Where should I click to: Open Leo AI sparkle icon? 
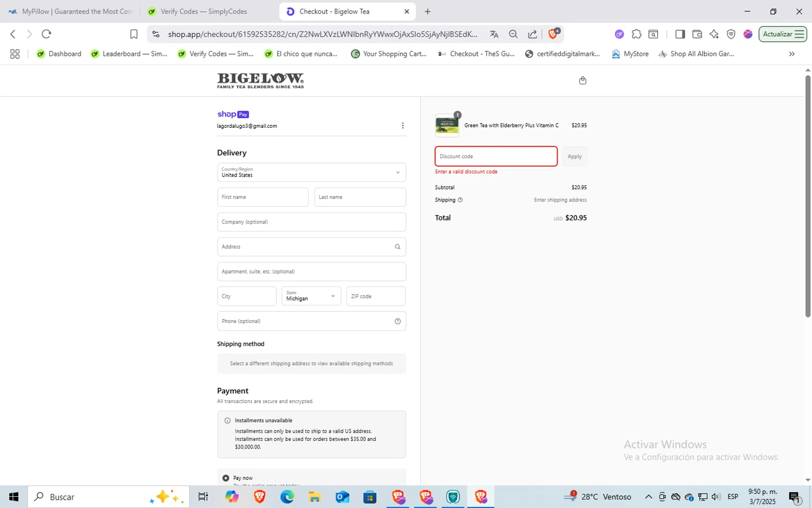(x=714, y=34)
